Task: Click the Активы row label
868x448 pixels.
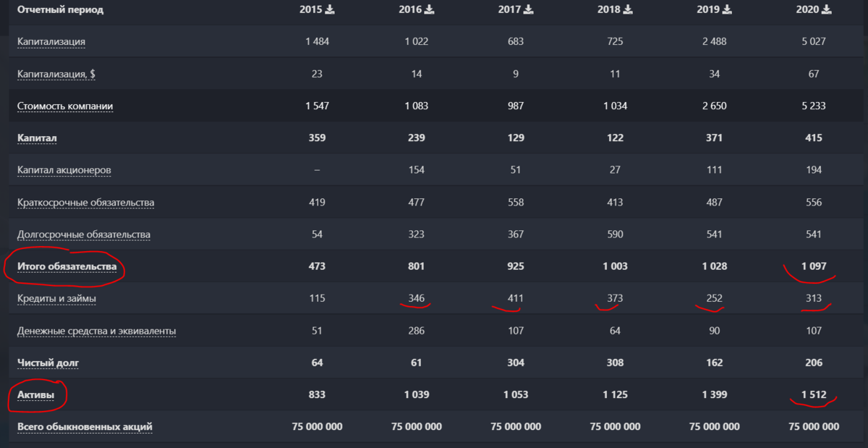Action: [x=36, y=394]
